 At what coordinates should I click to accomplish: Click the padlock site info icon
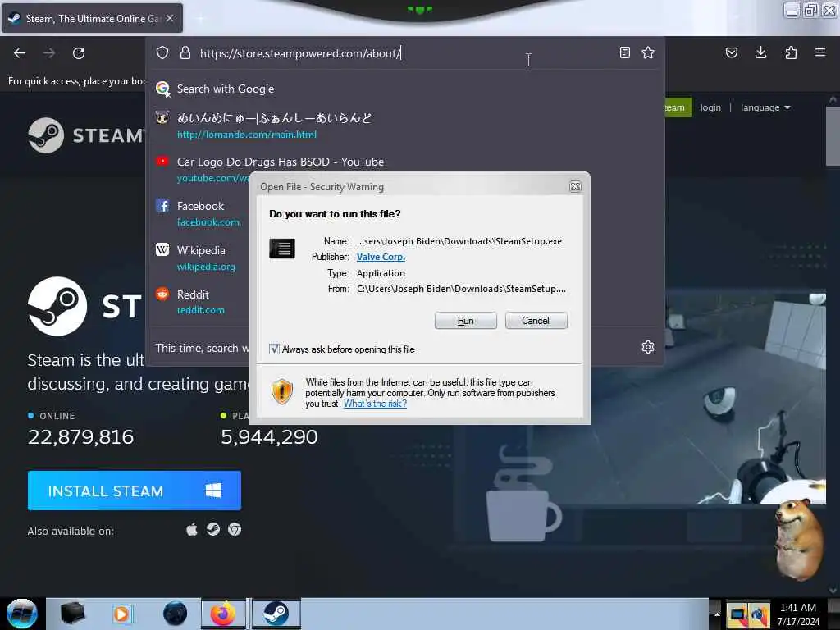185,52
